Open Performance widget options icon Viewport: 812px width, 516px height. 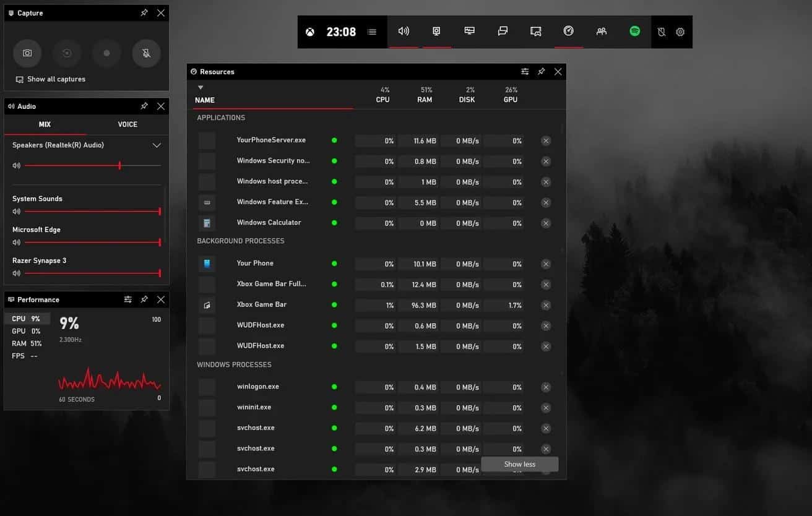click(x=127, y=299)
